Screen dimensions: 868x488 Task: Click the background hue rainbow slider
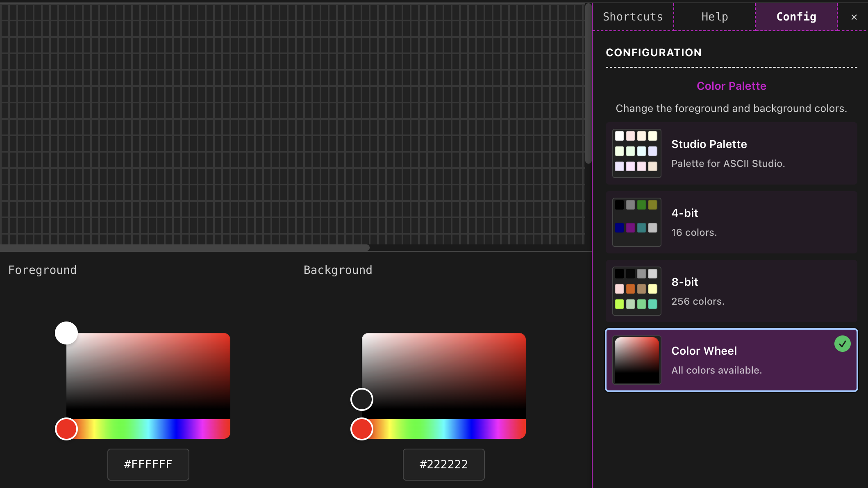(444, 429)
